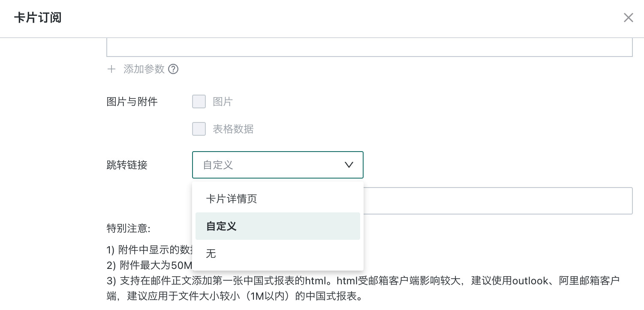The height and width of the screenshot is (310, 644).
Task: Click the 特别注意 heading text
Action: pyautogui.click(x=128, y=228)
